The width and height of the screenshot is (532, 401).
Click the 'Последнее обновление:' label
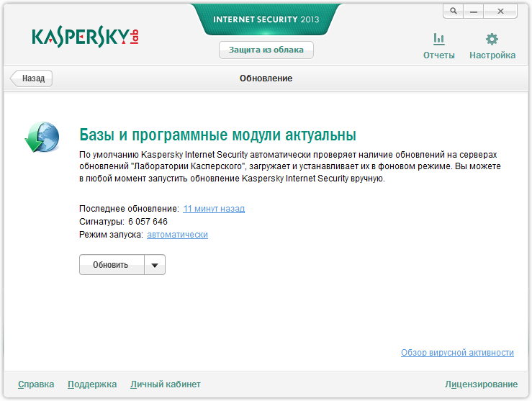(130, 208)
